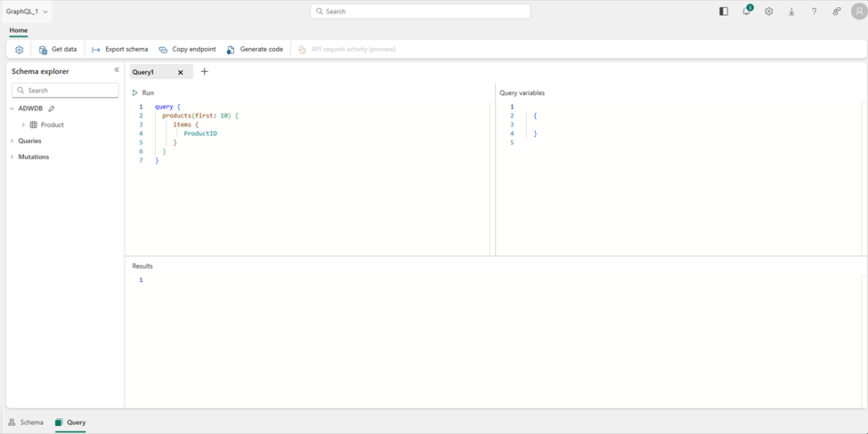Click the download icon in the top bar
Screen dimensions: 868x434
point(791,12)
